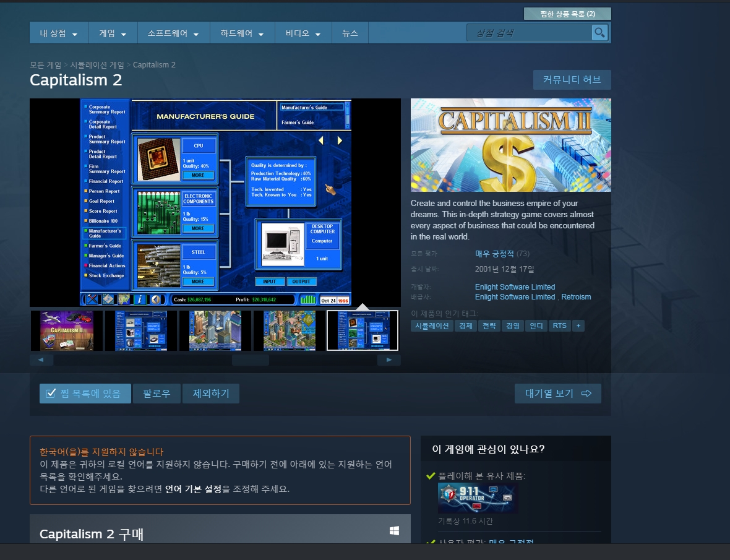Viewport: 730px width, 560px height.
Task: Click the 상점 검색 search field
Action: 529,33
